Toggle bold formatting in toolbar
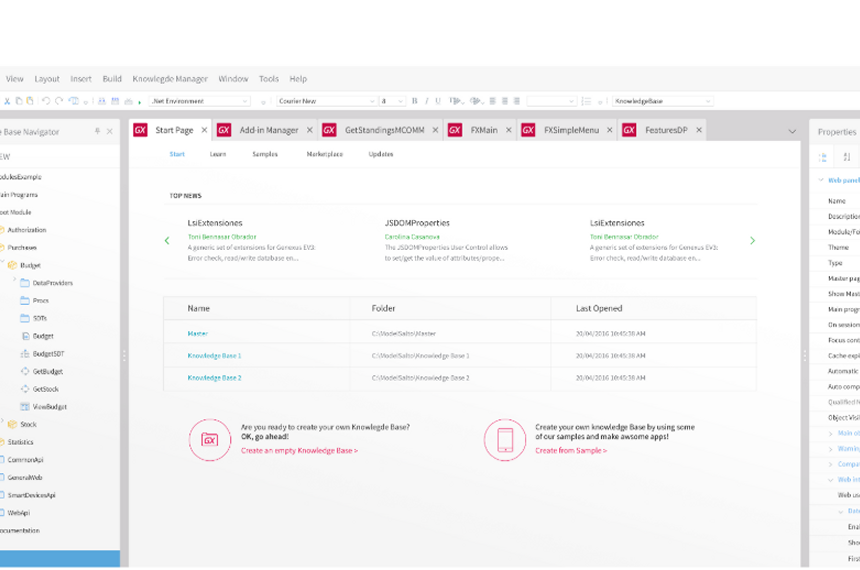 click(x=414, y=101)
